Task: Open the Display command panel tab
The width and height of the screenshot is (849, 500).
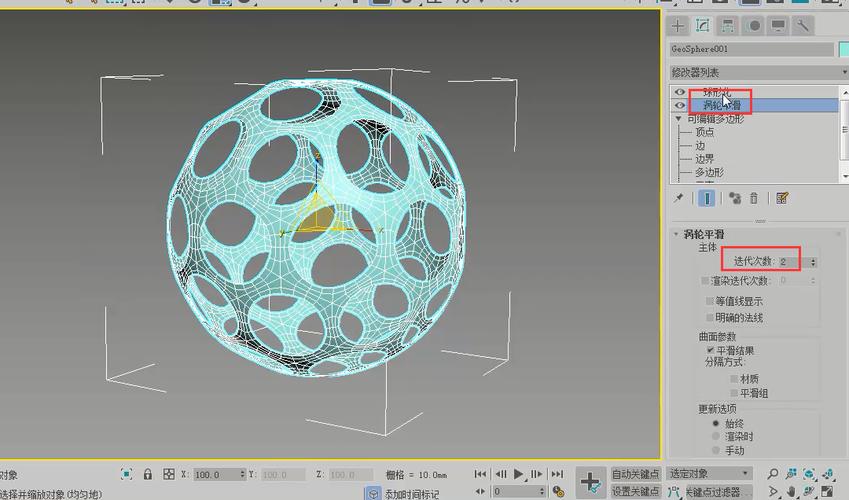Action: click(x=778, y=25)
